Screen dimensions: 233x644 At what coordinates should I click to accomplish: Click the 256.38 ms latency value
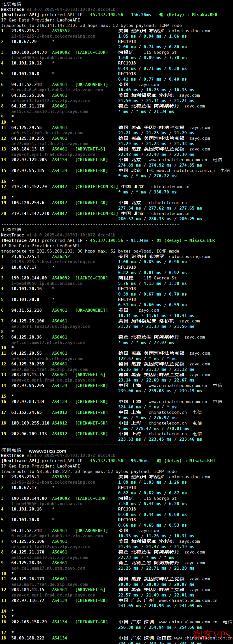[x=130, y=627]
